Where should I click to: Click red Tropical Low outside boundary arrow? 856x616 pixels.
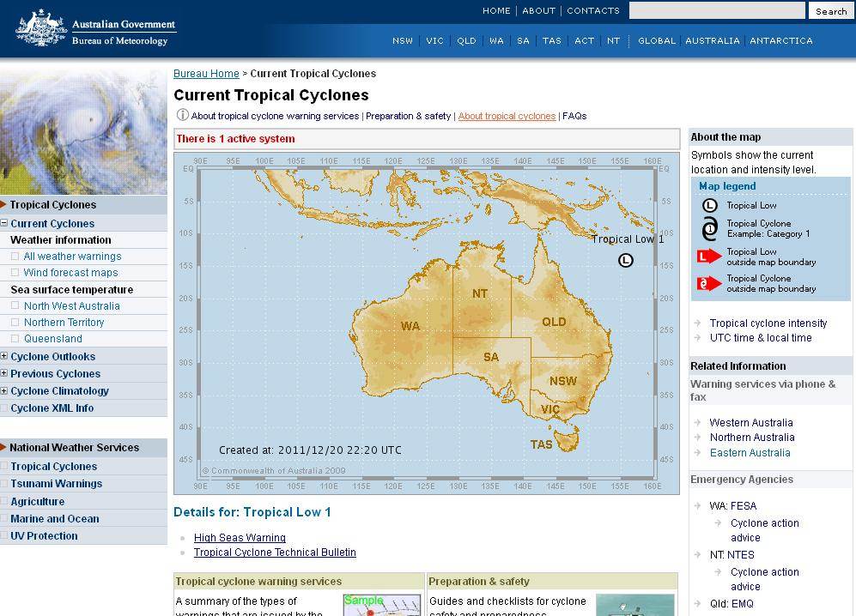[709, 257]
